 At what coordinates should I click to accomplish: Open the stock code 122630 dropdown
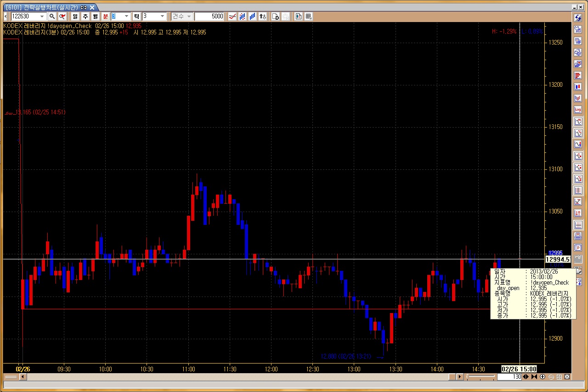43,17
